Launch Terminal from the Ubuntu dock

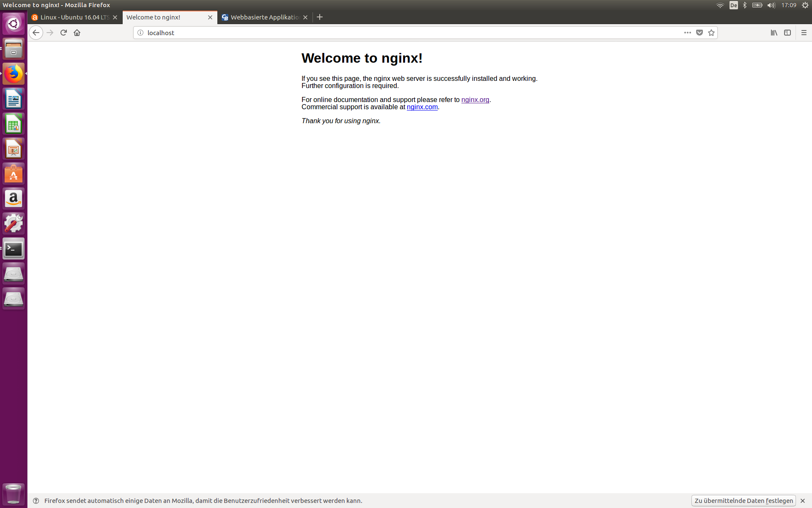(x=14, y=249)
